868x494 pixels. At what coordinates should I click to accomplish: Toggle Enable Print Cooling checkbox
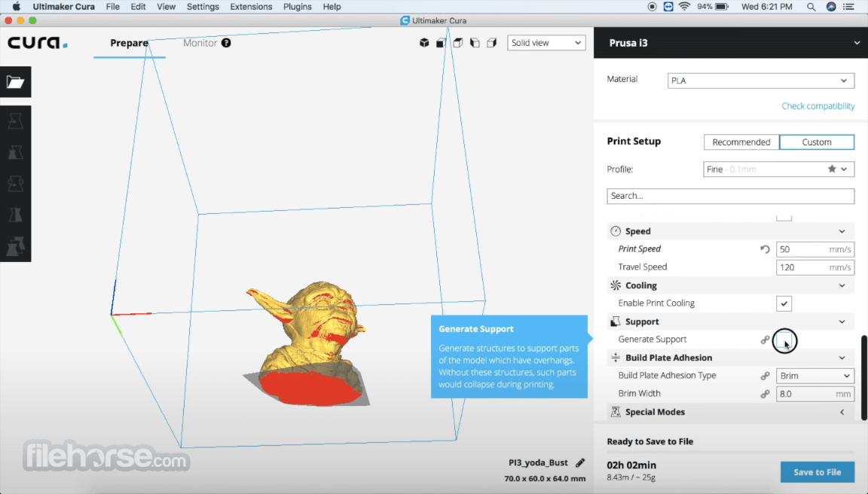tap(784, 303)
